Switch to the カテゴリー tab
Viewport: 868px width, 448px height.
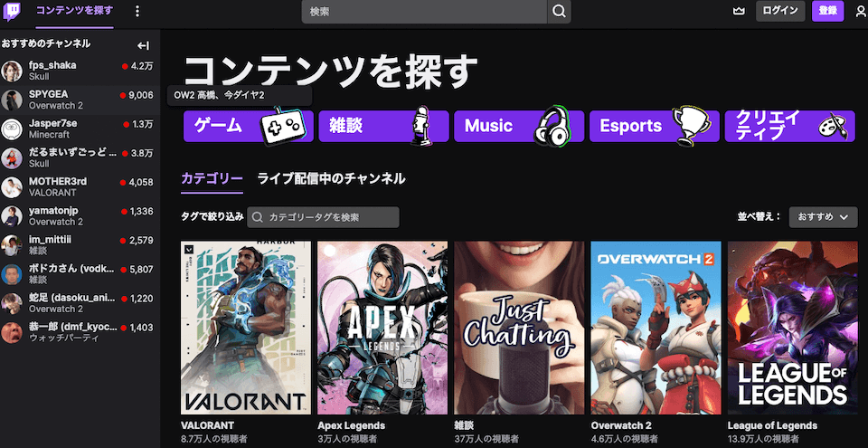(x=212, y=179)
